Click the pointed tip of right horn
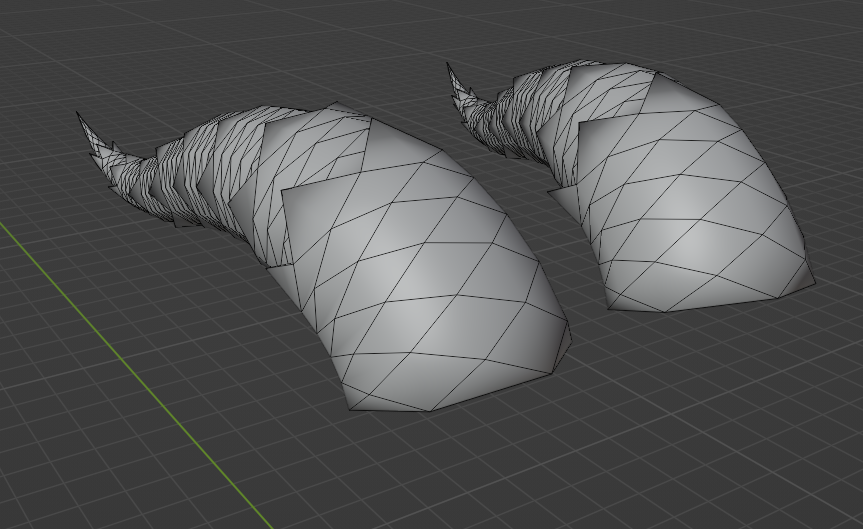 [x=448, y=67]
